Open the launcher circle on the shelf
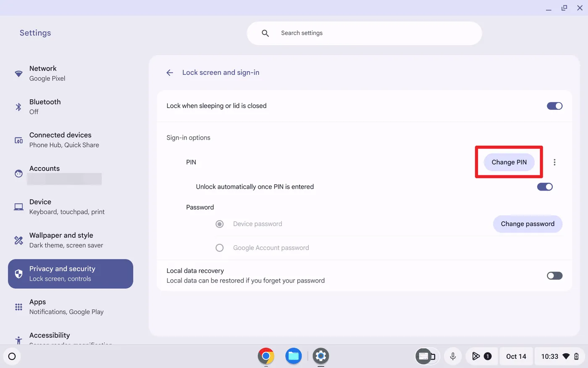The height and width of the screenshot is (368, 588). (x=12, y=357)
